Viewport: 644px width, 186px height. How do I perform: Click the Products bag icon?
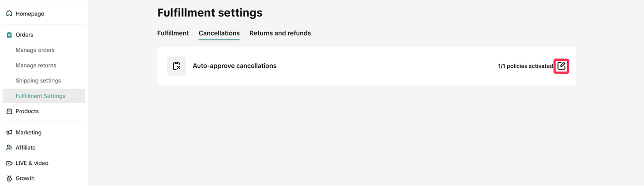(9, 111)
